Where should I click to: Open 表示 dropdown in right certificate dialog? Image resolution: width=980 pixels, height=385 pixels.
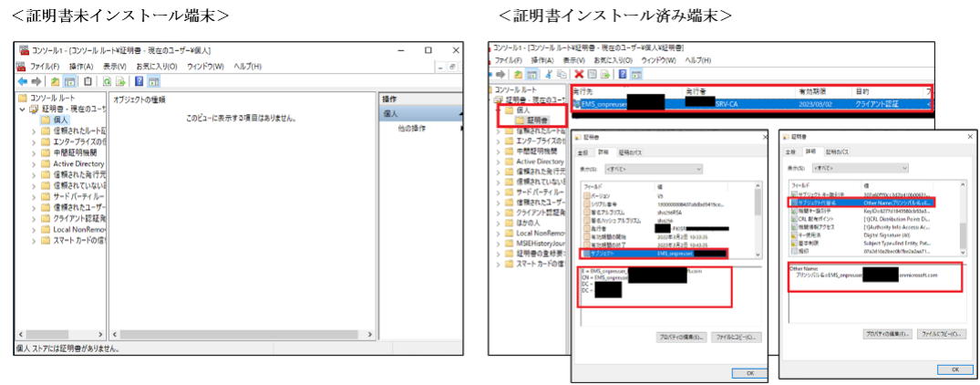pos(860,168)
